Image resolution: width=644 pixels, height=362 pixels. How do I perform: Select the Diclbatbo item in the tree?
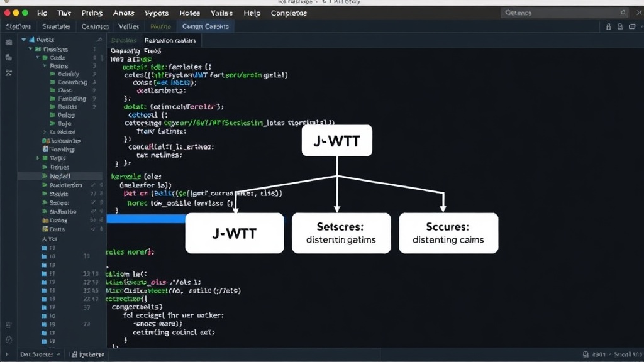(x=63, y=211)
